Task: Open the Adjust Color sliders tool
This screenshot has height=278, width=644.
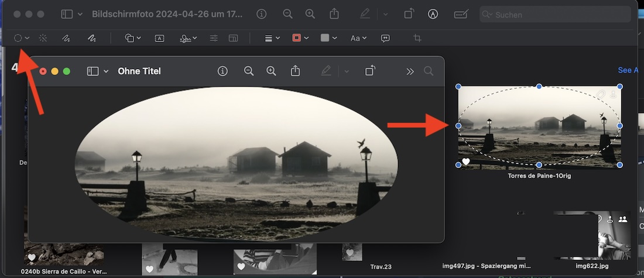Action: click(214, 38)
